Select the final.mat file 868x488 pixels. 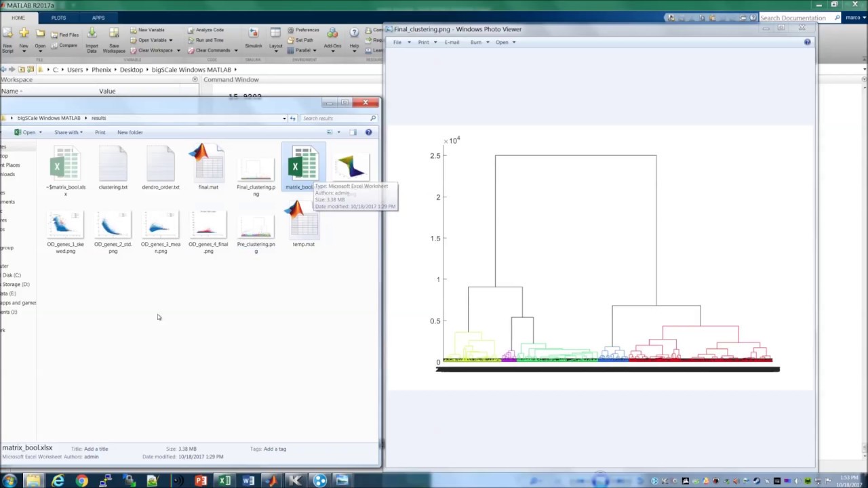point(208,167)
